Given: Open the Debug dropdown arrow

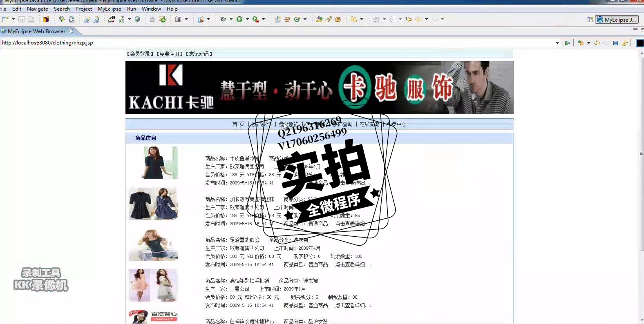Looking at the screenshot, I should [231, 19].
